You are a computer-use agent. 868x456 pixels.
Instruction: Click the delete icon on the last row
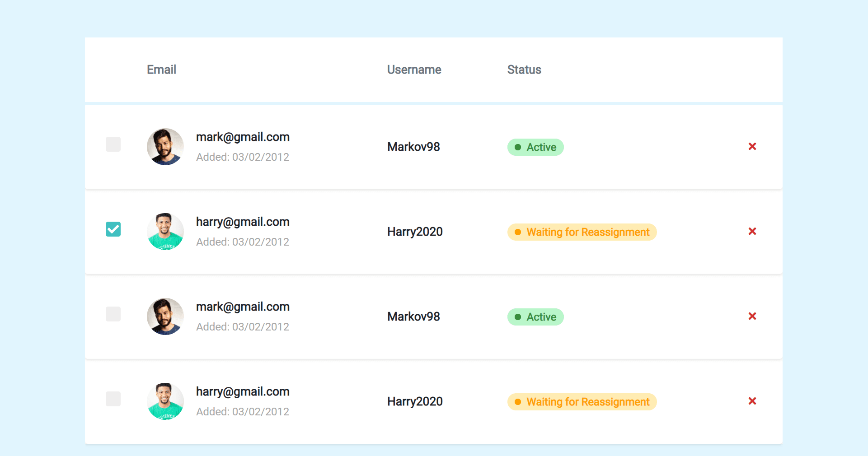[752, 401]
